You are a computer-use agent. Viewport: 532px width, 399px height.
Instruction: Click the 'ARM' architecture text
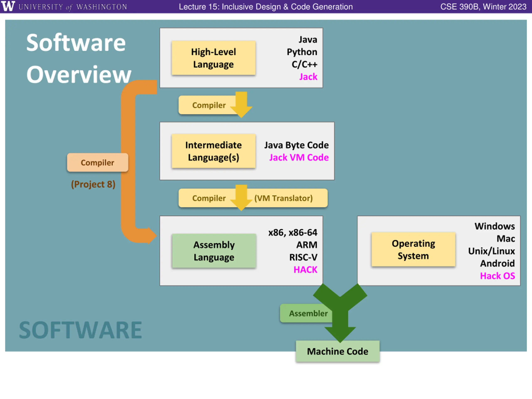click(307, 245)
